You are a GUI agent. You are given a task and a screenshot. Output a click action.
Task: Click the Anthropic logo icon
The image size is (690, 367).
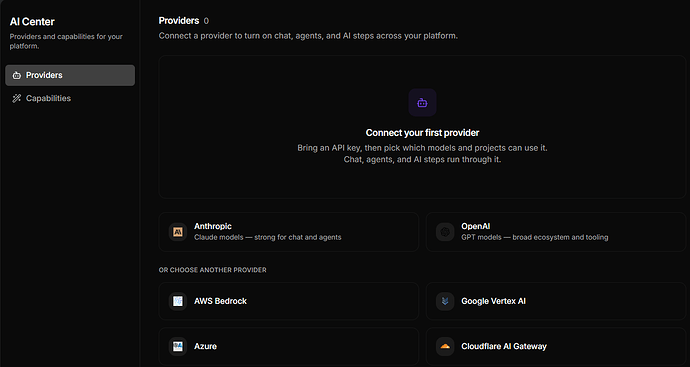point(178,231)
